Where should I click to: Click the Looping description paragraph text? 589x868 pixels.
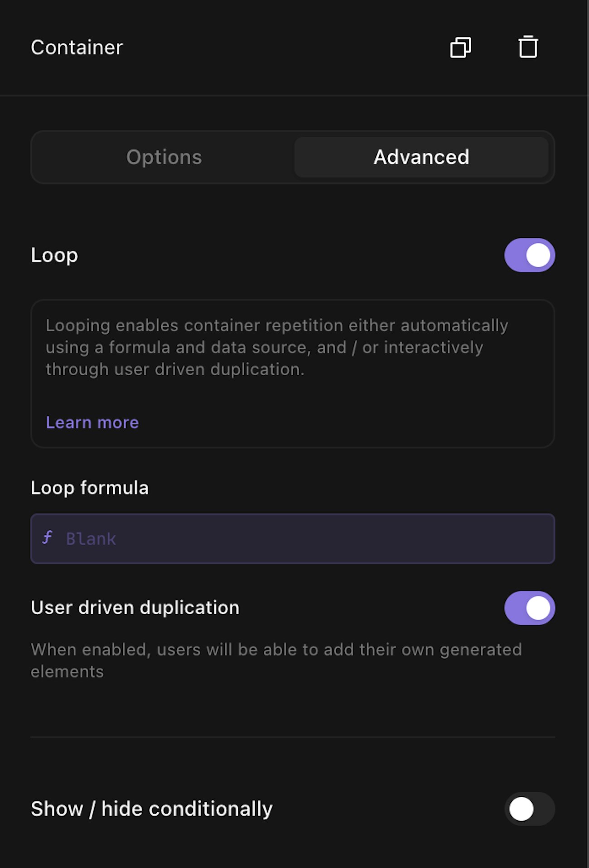click(276, 347)
